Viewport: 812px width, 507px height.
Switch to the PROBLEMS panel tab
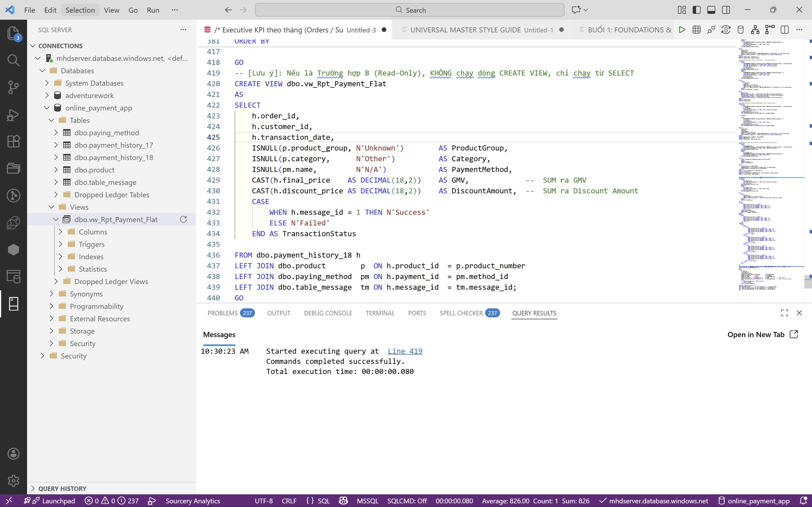coord(223,313)
